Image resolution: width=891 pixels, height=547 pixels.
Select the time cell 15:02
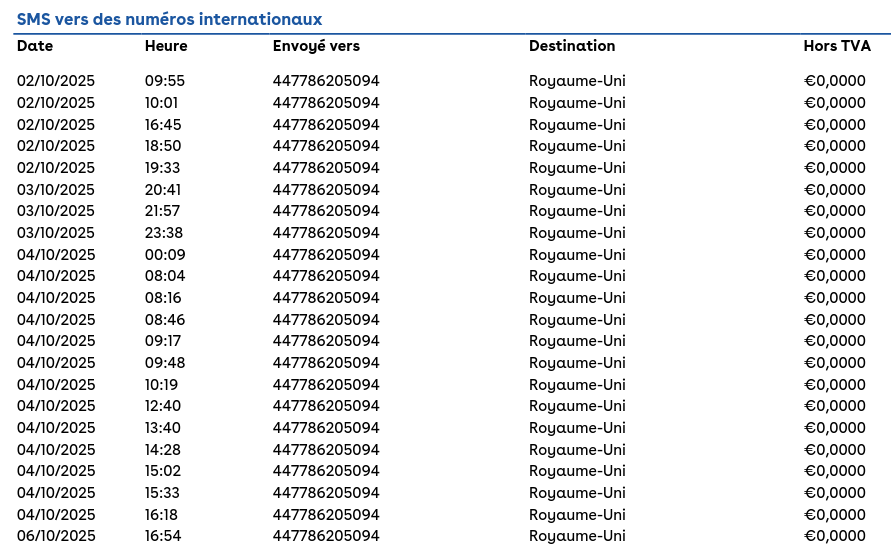click(163, 471)
